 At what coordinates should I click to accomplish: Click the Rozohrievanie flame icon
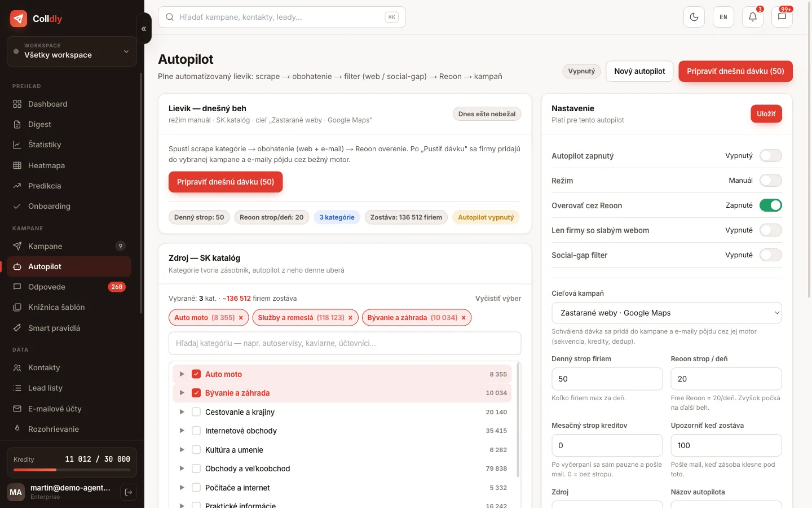17,429
